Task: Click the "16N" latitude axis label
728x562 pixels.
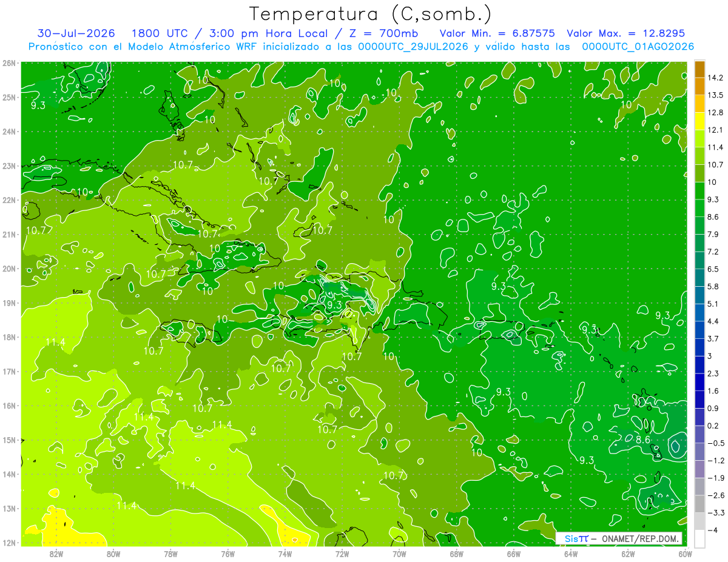Action: (10, 406)
